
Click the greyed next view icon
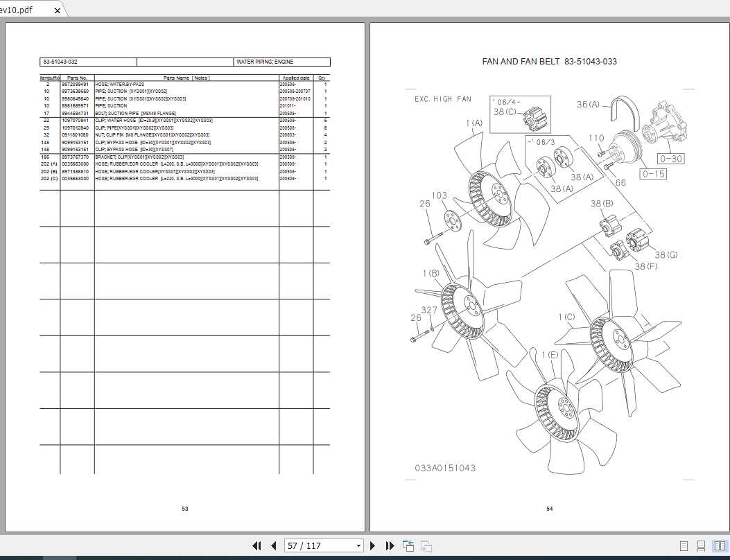pos(426,545)
